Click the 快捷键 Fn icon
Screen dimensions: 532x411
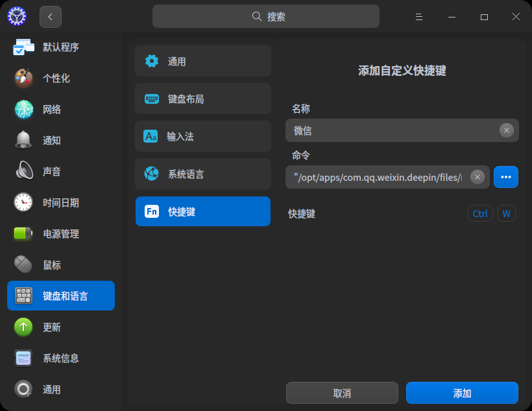(x=152, y=211)
